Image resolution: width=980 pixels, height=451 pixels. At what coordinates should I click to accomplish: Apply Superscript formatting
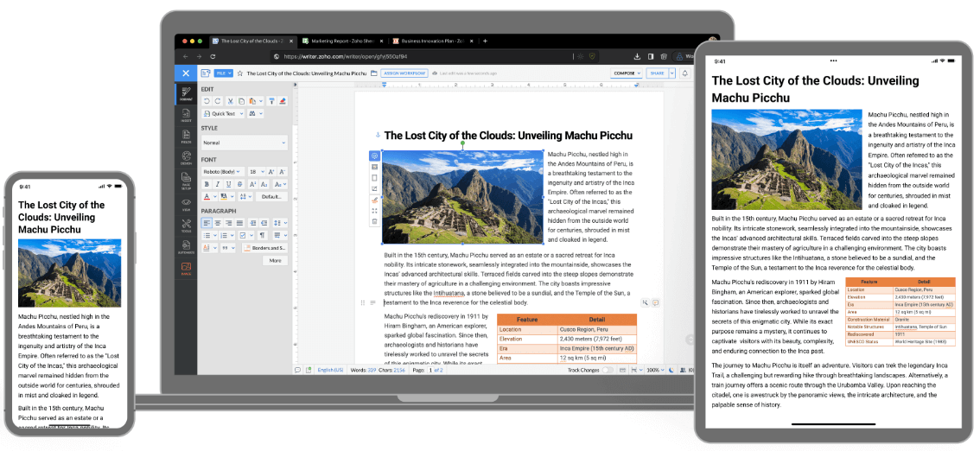pyautogui.click(x=252, y=184)
